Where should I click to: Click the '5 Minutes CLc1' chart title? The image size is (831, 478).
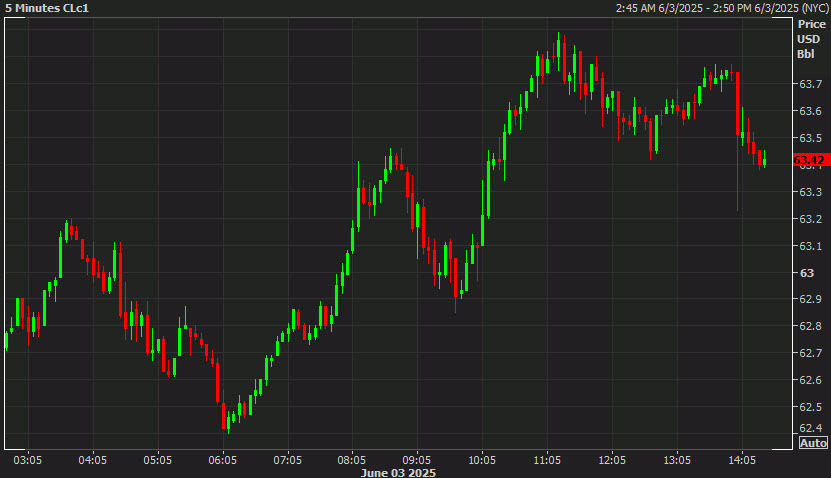47,8
